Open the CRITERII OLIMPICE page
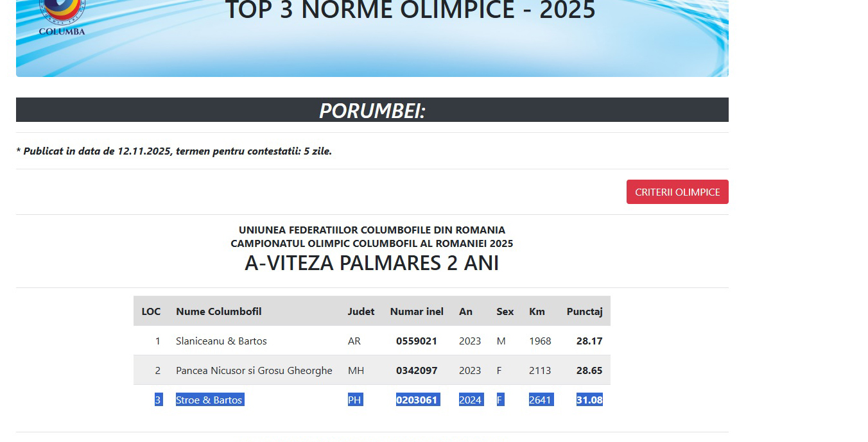The height and width of the screenshot is (442, 868). click(x=677, y=191)
